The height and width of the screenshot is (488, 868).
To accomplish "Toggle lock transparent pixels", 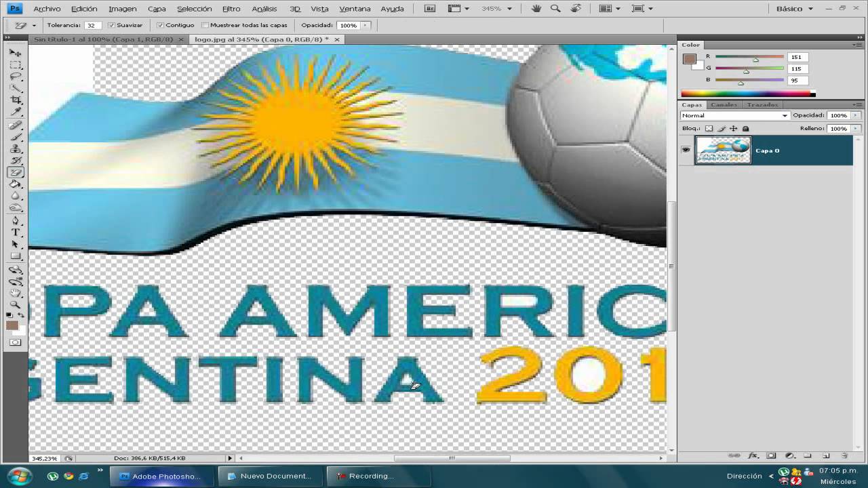I will click(x=709, y=128).
